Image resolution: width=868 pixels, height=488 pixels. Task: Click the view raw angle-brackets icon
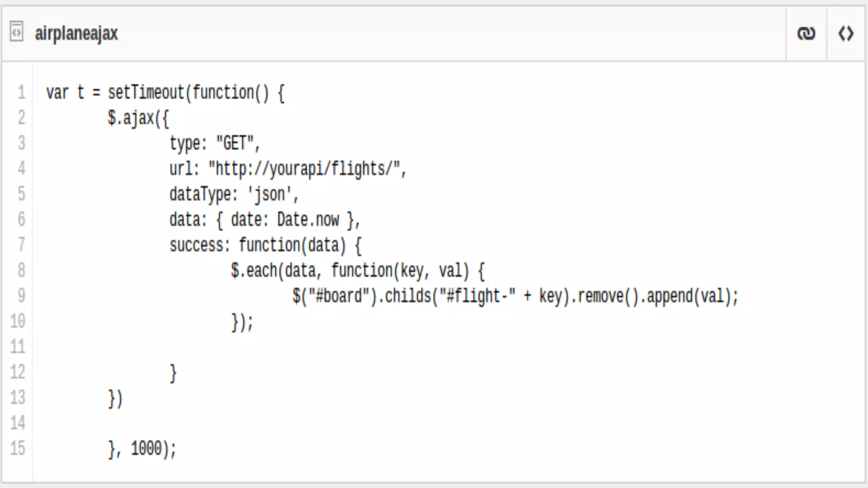click(846, 33)
